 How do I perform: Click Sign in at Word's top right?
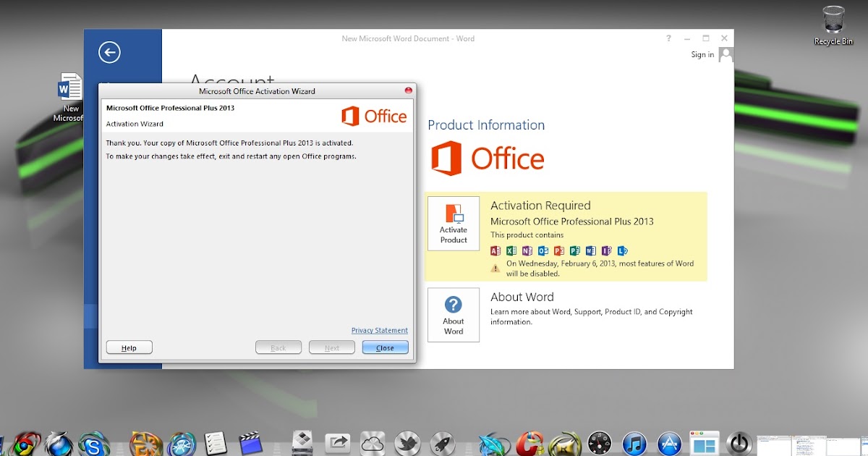tap(702, 54)
